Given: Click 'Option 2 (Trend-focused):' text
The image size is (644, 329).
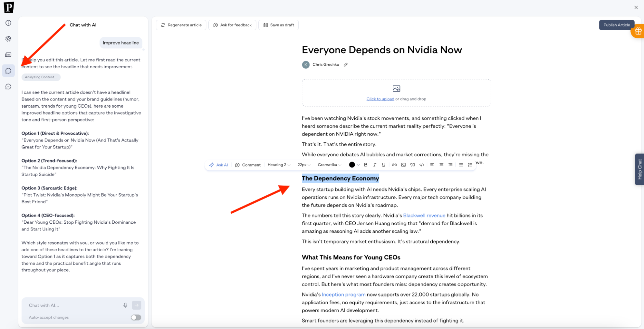Looking at the screenshot, I should point(49,160).
